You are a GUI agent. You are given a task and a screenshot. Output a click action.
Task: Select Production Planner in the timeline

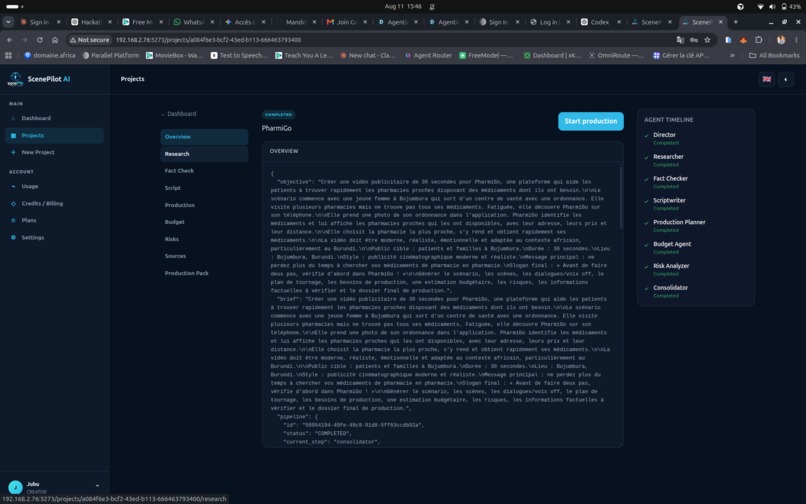click(679, 222)
